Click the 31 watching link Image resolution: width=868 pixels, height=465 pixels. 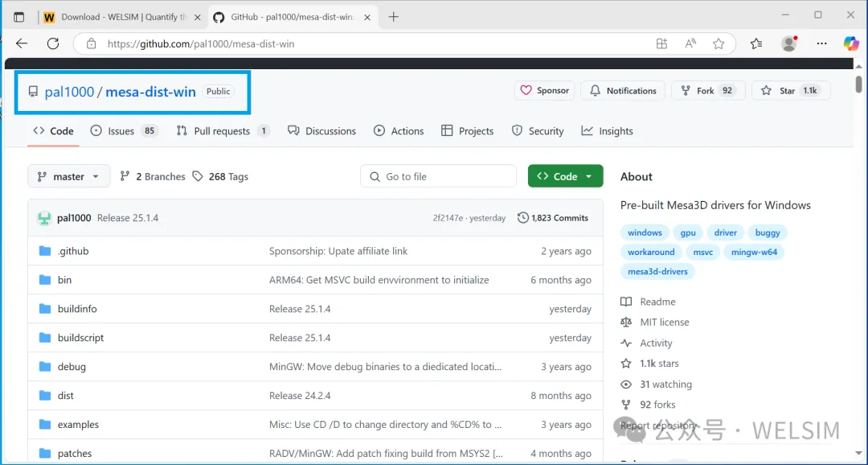(657, 384)
